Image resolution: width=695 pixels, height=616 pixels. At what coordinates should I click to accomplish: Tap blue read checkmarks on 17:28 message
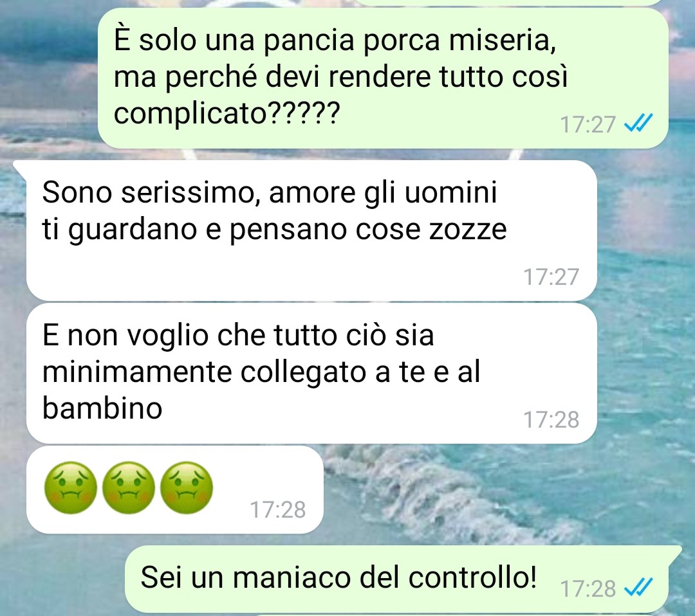pyautogui.click(x=638, y=588)
